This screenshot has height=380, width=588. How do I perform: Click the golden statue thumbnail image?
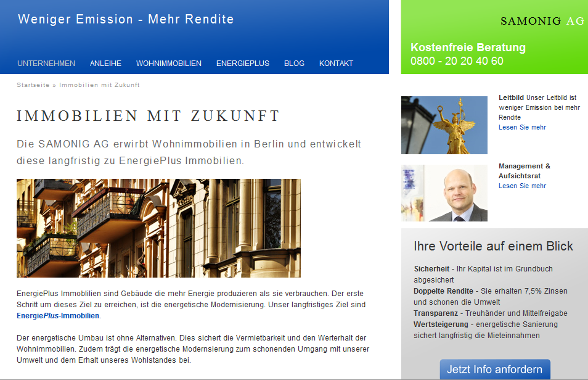pos(444,125)
